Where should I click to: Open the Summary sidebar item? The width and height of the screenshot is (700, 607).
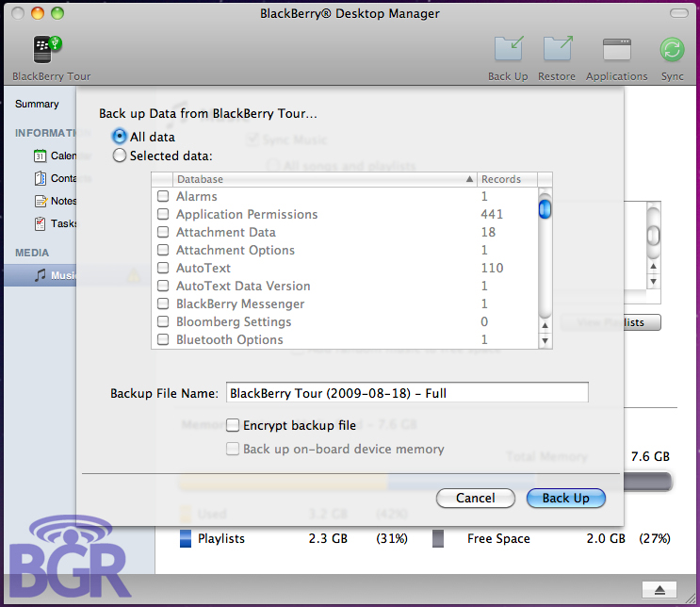click(x=37, y=104)
